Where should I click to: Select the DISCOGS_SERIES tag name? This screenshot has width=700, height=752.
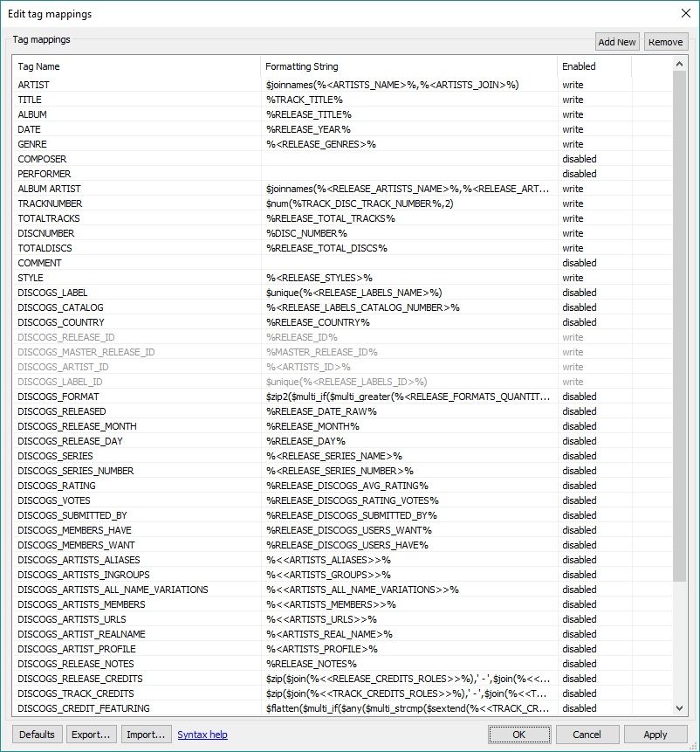55,456
